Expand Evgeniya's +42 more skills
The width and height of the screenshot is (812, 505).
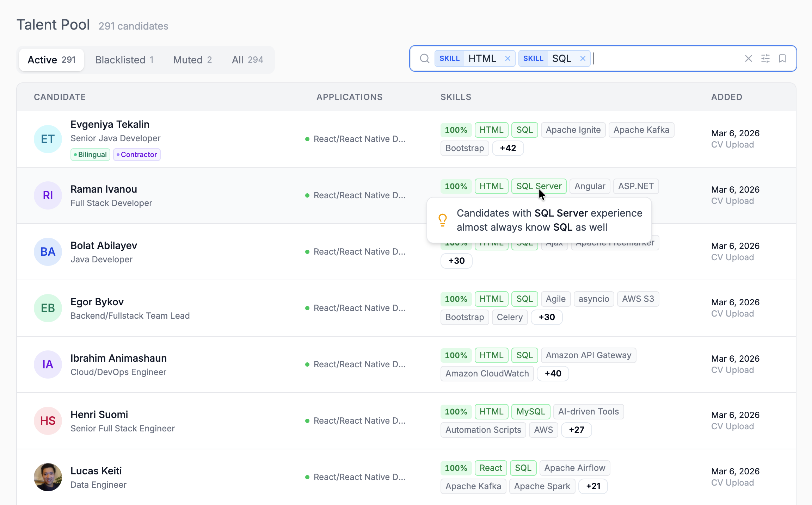point(508,148)
